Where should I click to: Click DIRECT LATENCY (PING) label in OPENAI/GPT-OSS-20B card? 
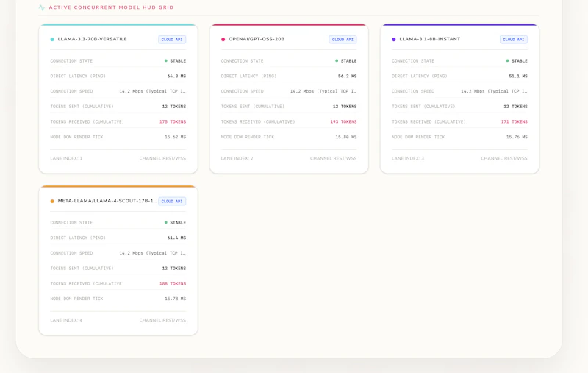click(248, 76)
